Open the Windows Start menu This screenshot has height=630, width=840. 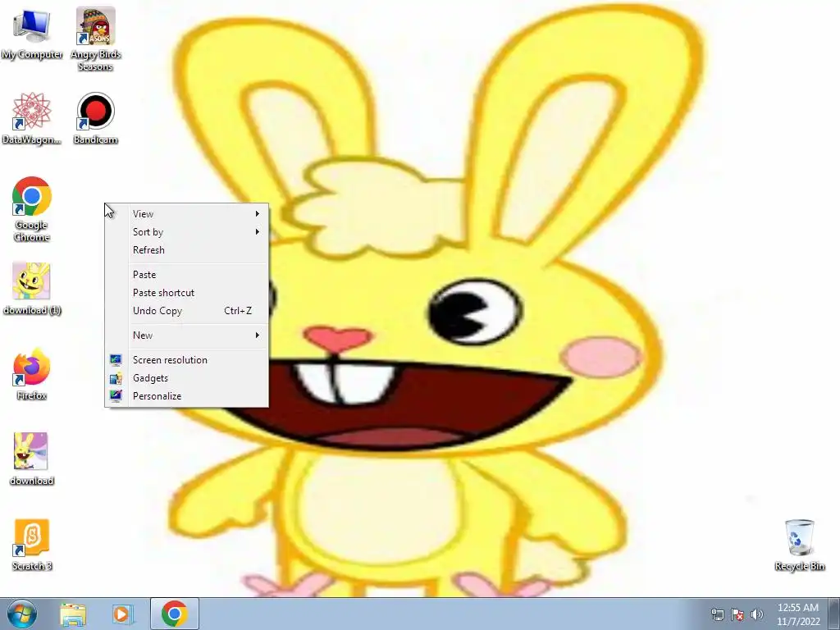22,614
